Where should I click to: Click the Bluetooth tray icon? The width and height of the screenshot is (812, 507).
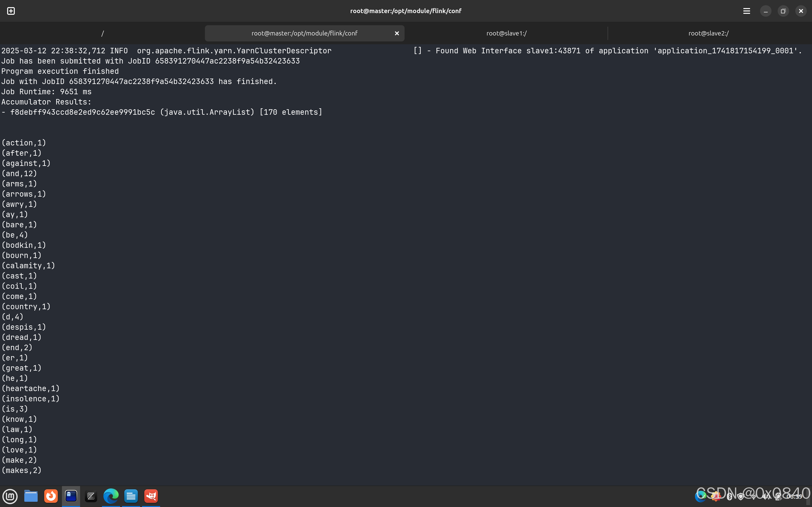(729, 497)
